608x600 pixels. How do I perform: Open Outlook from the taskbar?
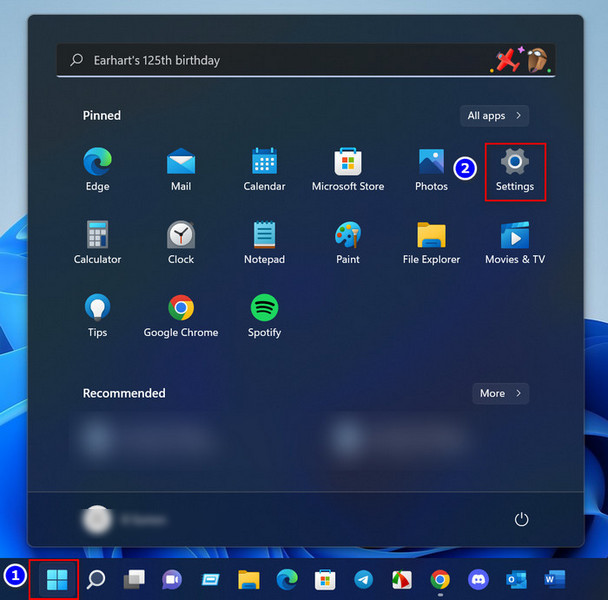click(x=516, y=579)
